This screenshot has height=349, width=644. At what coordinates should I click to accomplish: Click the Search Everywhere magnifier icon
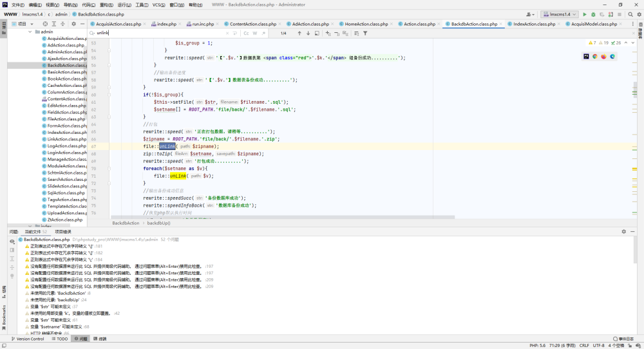tap(630, 14)
